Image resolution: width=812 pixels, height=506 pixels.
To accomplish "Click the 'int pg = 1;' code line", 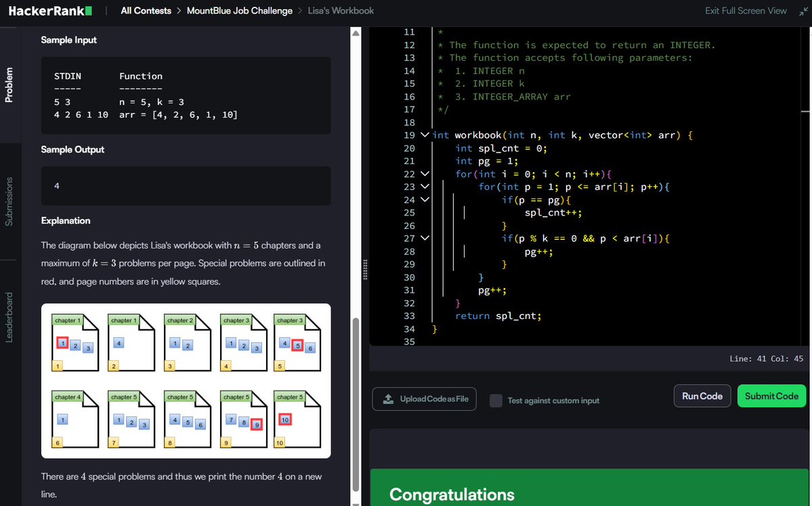I will point(486,161).
